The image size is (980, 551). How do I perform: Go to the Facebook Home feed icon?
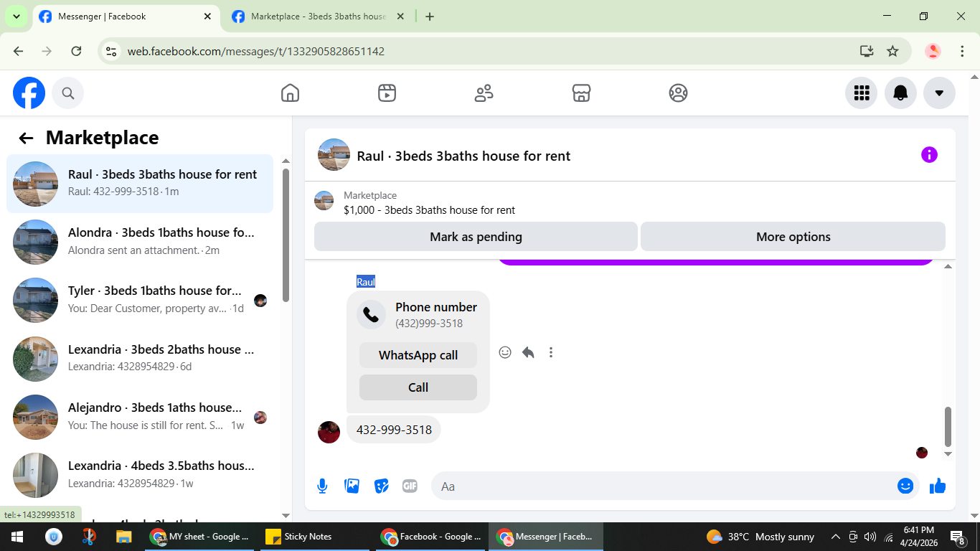point(290,93)
